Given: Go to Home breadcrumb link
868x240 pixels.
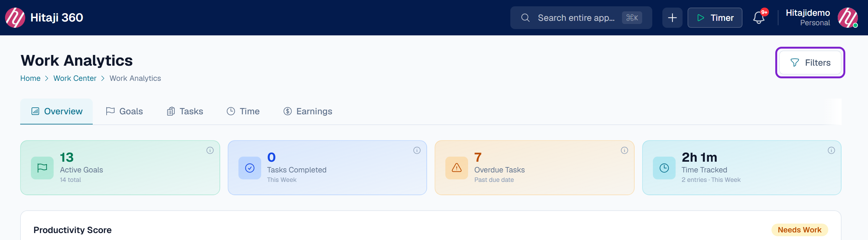Looking at the screenshot, I should (x=30, y=78).
